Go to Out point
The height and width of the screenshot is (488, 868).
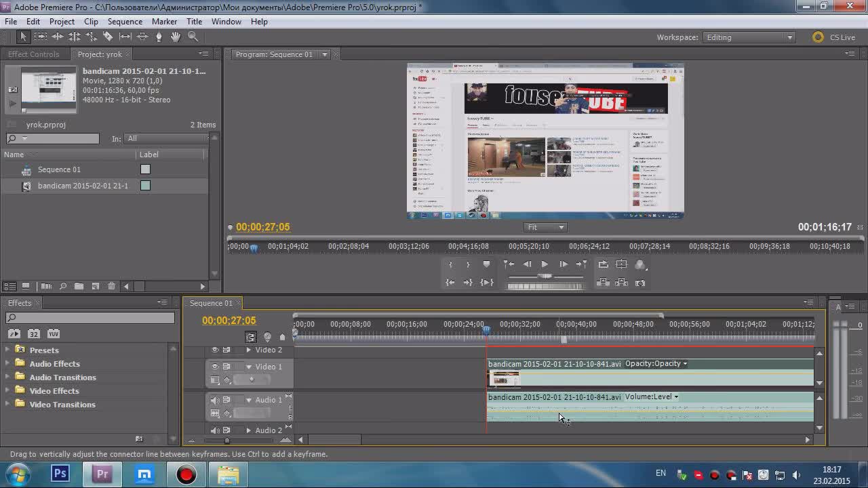point(468,282)
